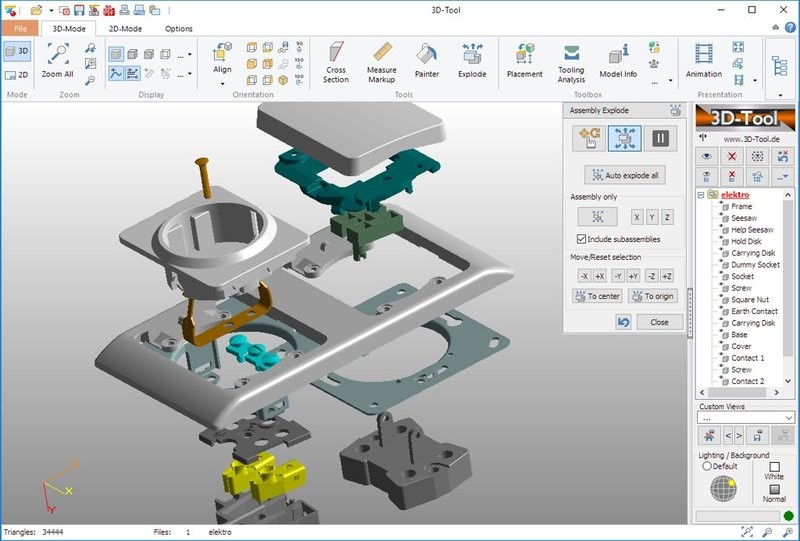Select the Default lighting radio button
The width and height of the screenshot is (800, 541).
(x=707, y=466)
